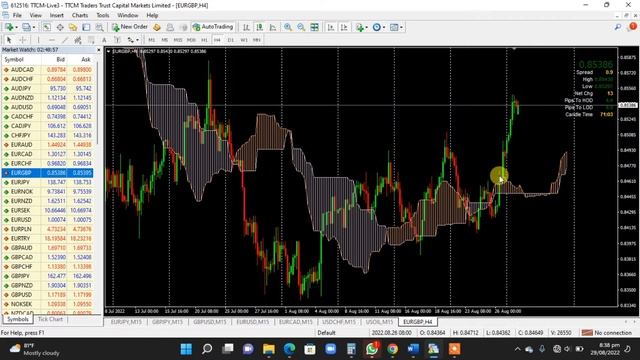Select the EURUSD row in Market Watch
640x360 pixels.
point(47,220)
